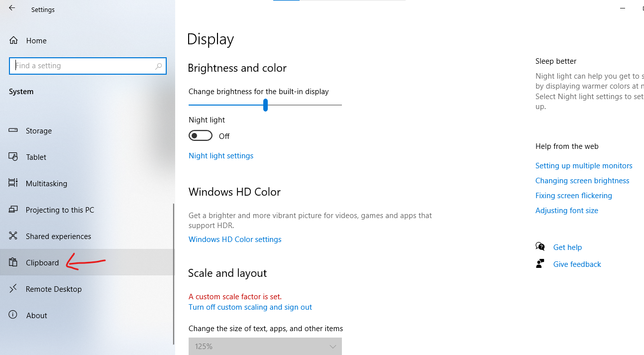
Task: Click the Projecting to this PC icon
Action: 13,210
